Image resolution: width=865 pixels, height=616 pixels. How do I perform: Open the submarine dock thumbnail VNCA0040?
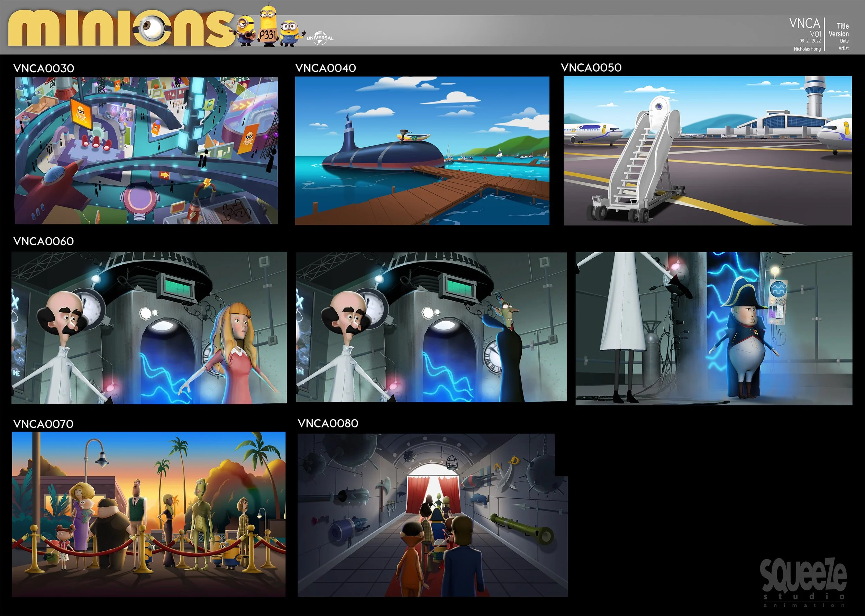422,150
